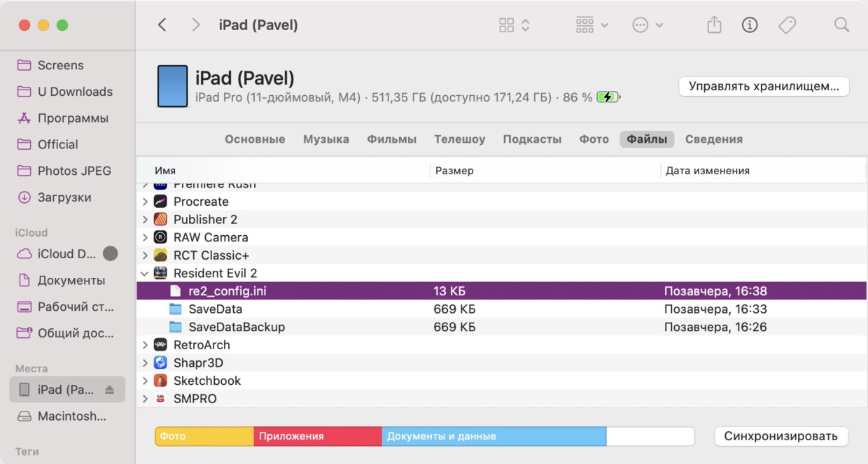Viewport: 868px width, 464px height.
Task: Expand the RetroArch app row
Action: tap(145, 345)
